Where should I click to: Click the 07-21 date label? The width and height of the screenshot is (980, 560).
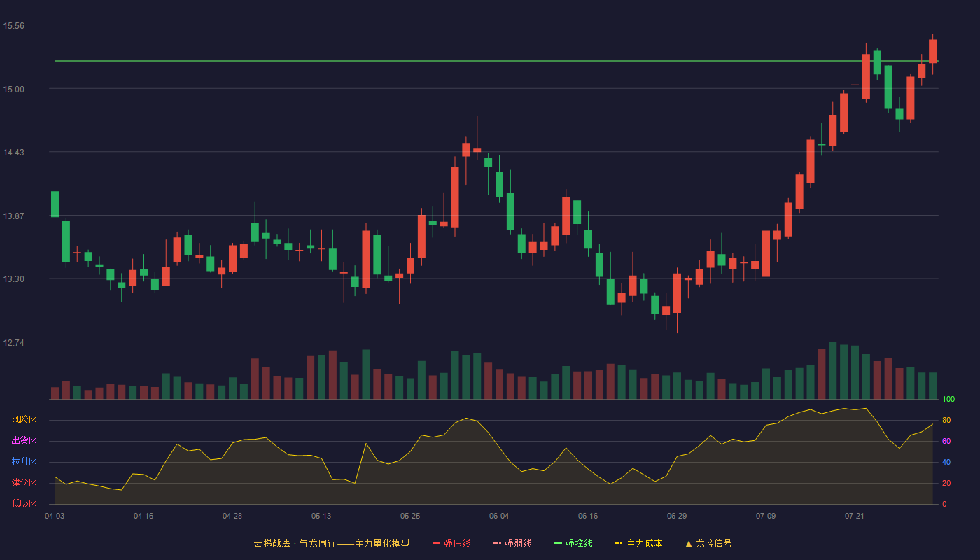click(x=855, y=516)
